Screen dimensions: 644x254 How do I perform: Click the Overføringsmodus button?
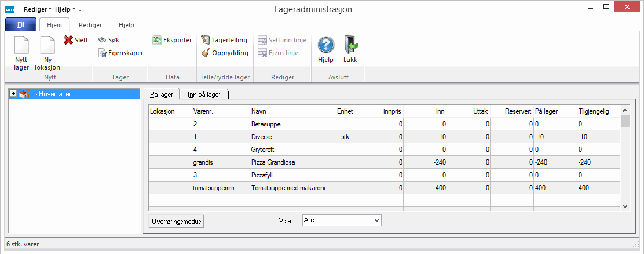(176, 221)
